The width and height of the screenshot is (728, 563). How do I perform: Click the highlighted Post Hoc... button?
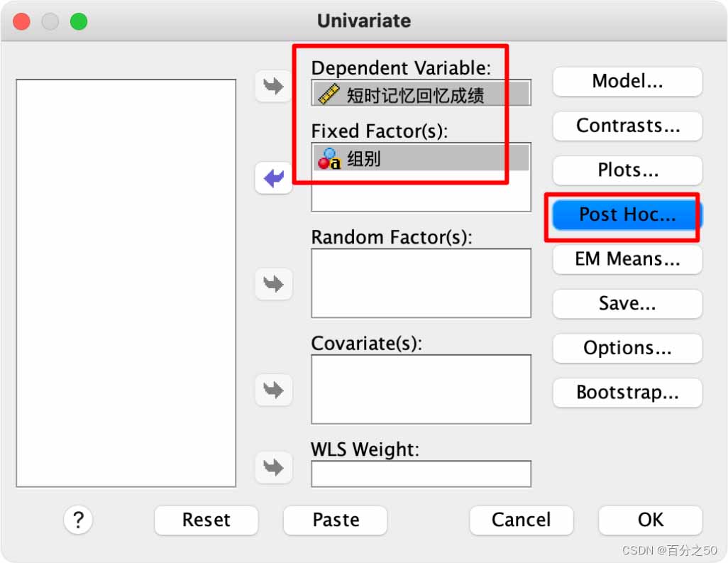[x=627, y=214]
